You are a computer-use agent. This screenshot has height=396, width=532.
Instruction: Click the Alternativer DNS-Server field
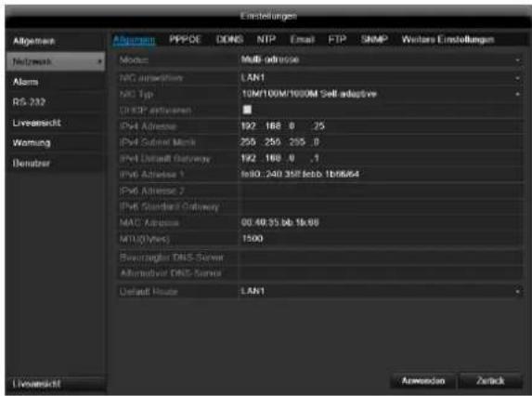[381, 273]
